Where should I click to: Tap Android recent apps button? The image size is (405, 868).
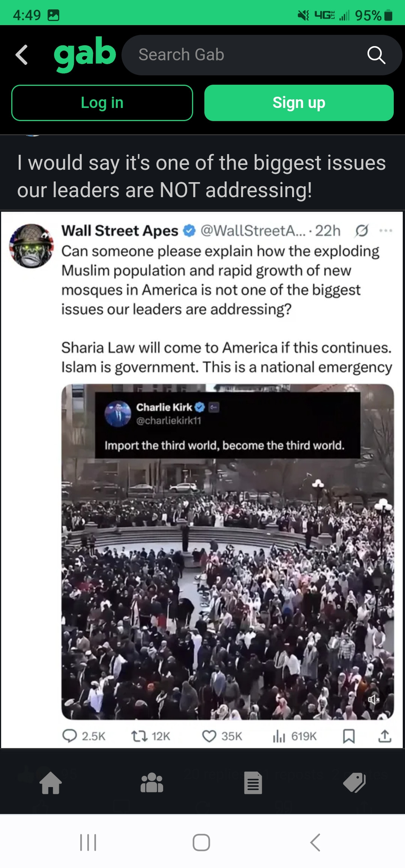coord(88,843)
